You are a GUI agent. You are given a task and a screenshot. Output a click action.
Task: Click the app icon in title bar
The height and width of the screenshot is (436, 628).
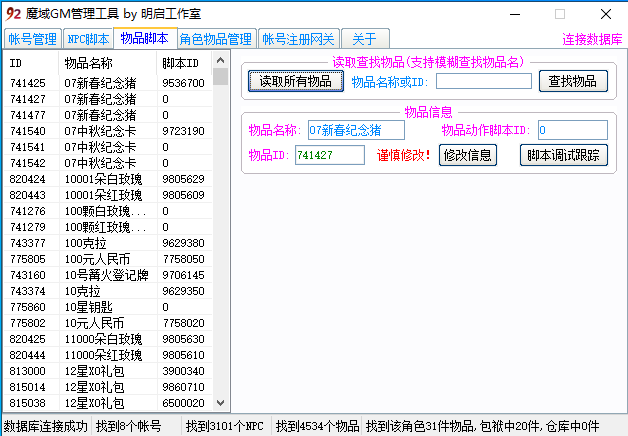[13, 13]
